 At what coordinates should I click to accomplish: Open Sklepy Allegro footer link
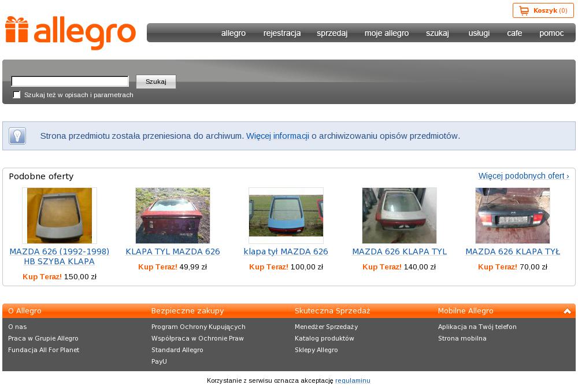coord(316,350)
